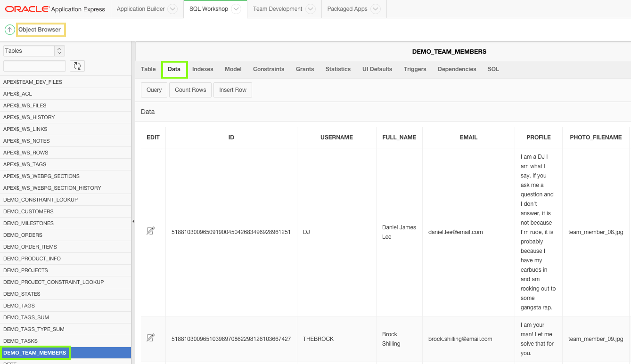Open the Team Development dropdown chevron
Screen dimensions: 631x364
pos(310,9)
